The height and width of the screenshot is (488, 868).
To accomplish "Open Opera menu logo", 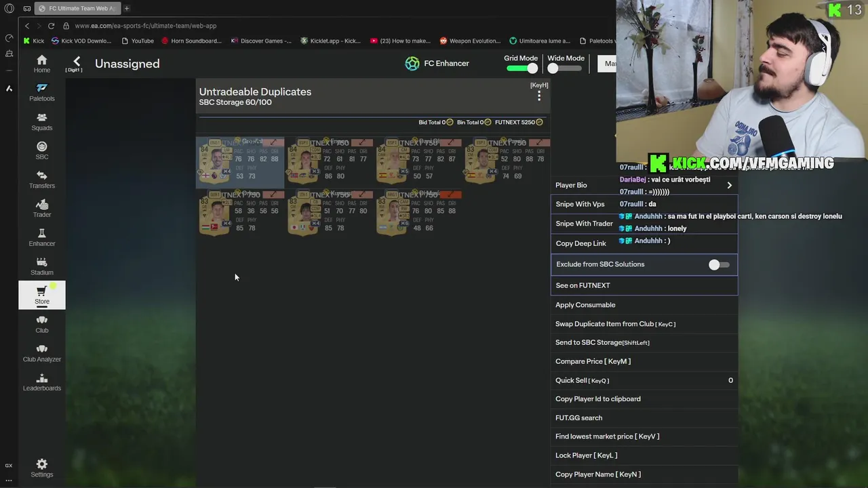I will pos(9,8).
